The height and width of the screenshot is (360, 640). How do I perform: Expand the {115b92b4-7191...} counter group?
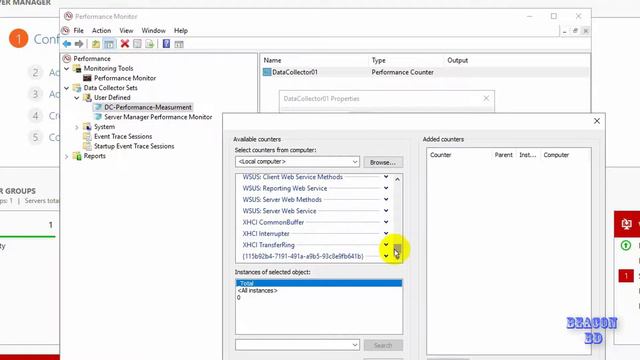coord(386,256)
